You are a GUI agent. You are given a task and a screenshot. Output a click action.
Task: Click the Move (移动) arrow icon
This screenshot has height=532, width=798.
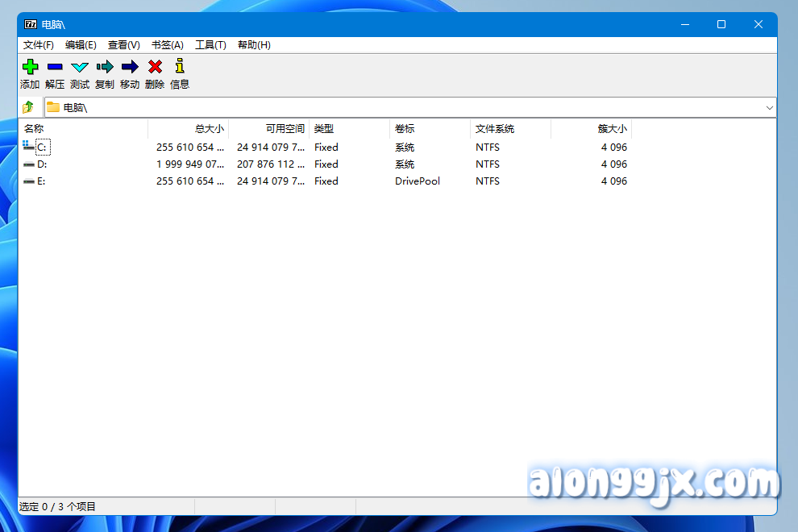click(130, 67)
